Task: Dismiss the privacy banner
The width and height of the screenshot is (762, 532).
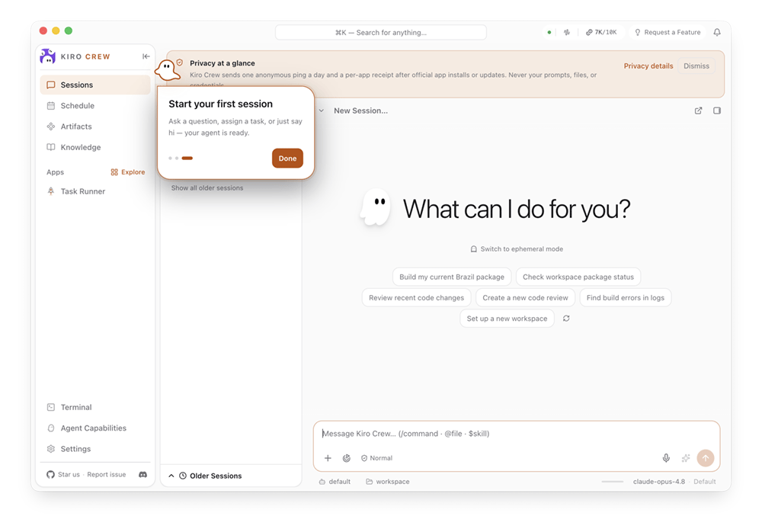Action: pos(696,66)
